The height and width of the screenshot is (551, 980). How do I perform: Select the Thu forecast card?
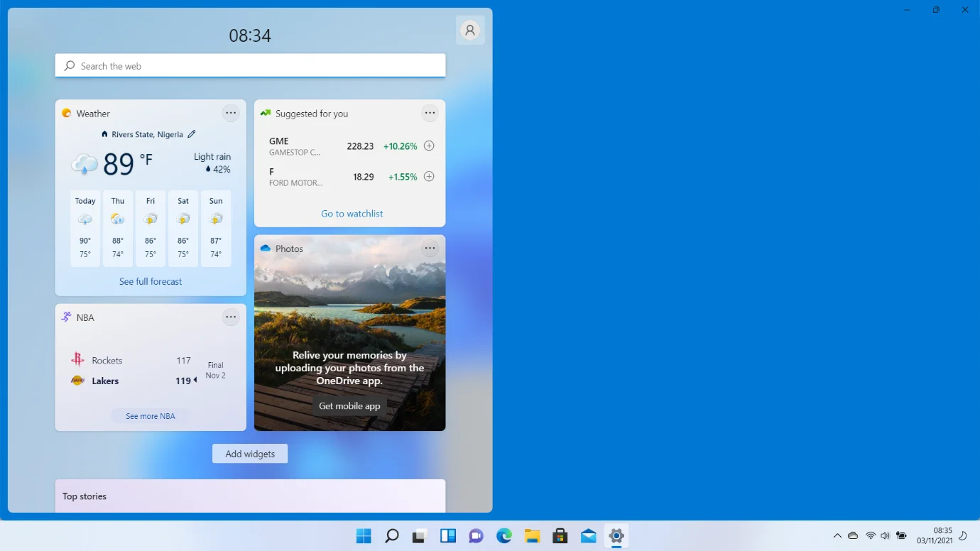click(x=118, y=229)
